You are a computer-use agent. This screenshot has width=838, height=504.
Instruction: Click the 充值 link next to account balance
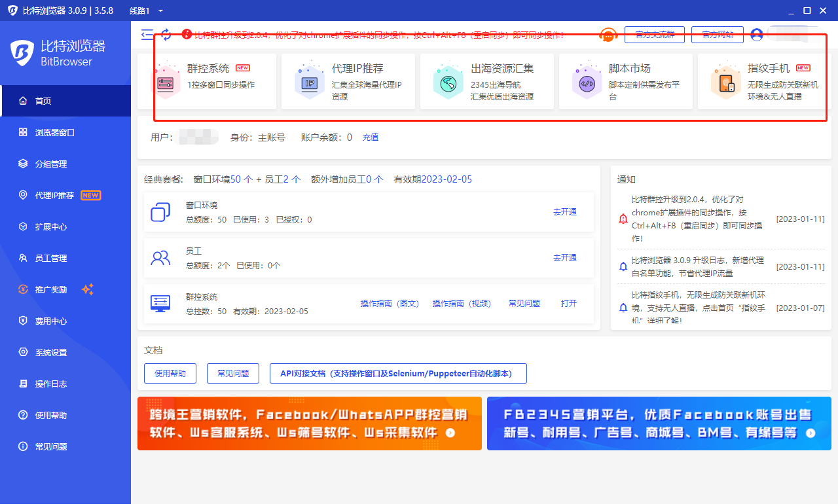[371, 137]
